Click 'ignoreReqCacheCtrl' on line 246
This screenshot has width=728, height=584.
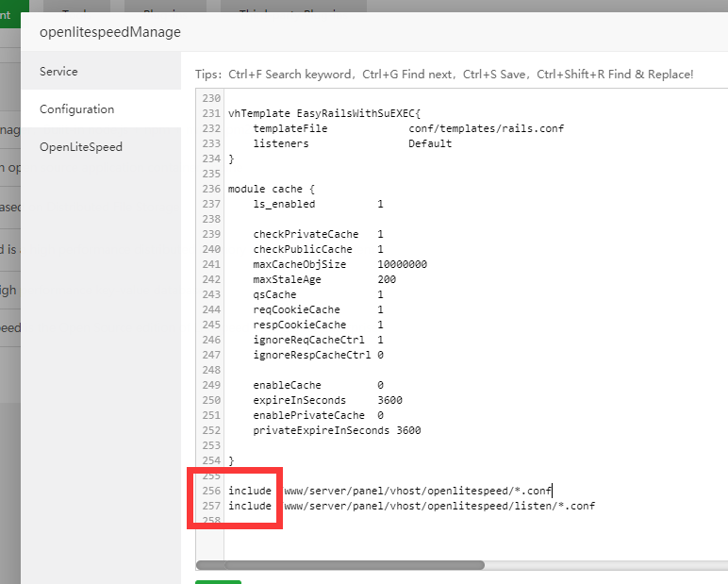point(308,340)
